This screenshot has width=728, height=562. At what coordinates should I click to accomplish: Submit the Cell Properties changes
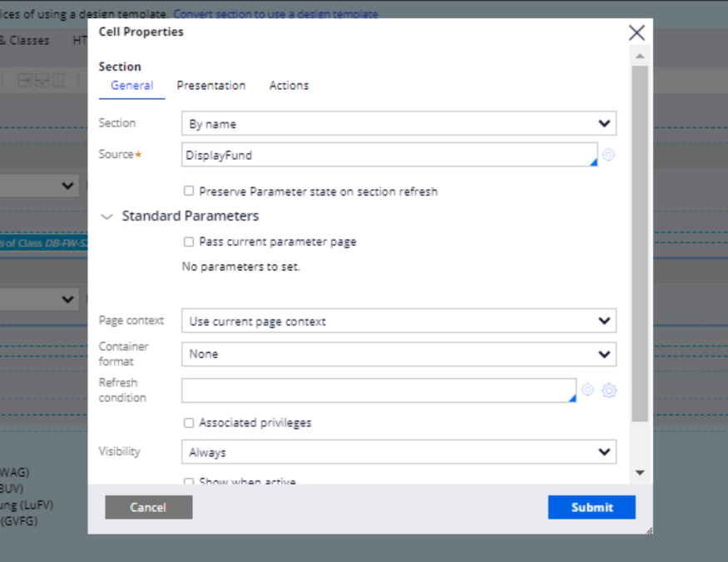592,507
